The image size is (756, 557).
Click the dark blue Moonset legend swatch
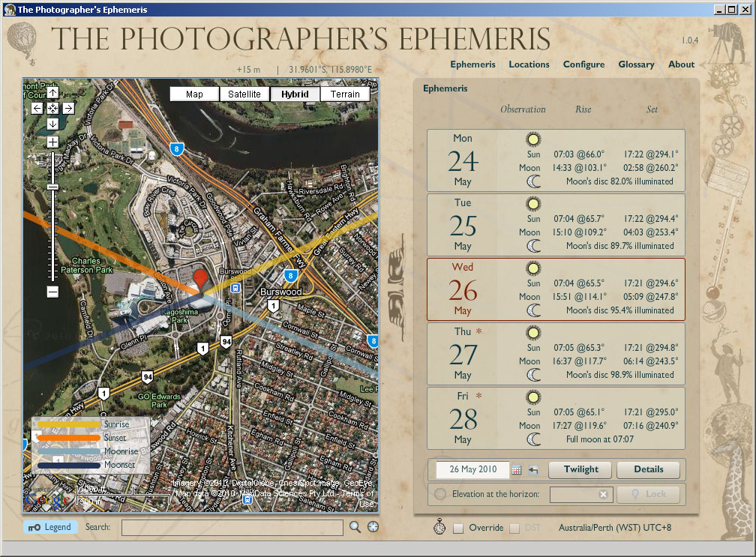[69, 466]
